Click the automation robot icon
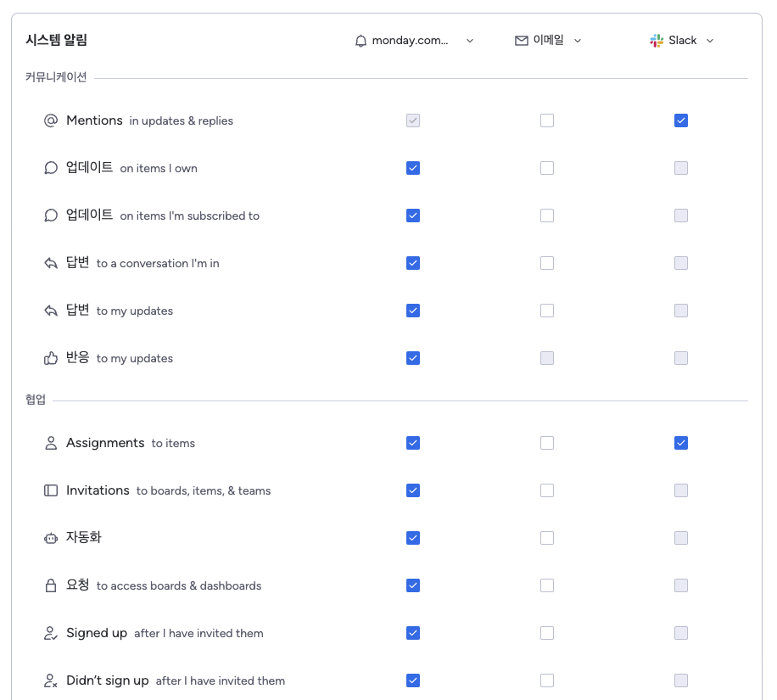Image resolution: width=777 pixels, height=700 pixels. pos(51,538)
